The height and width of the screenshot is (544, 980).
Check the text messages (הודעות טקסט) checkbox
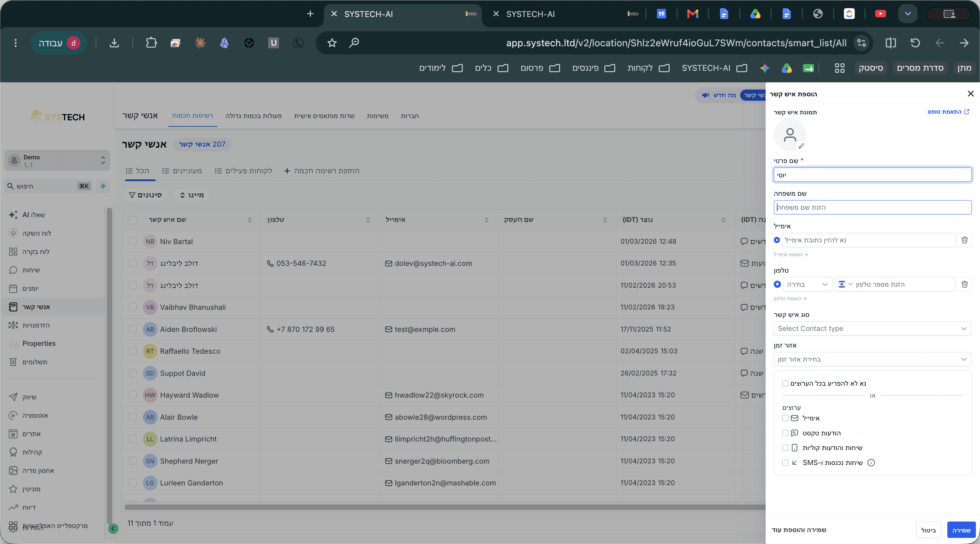coord(785,433)
